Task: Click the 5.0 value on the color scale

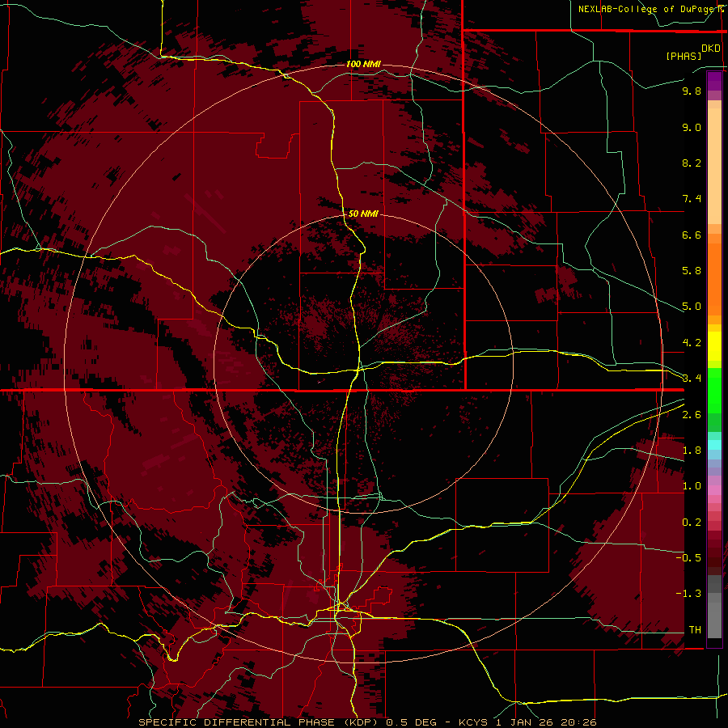Action: tap(692, 307)
